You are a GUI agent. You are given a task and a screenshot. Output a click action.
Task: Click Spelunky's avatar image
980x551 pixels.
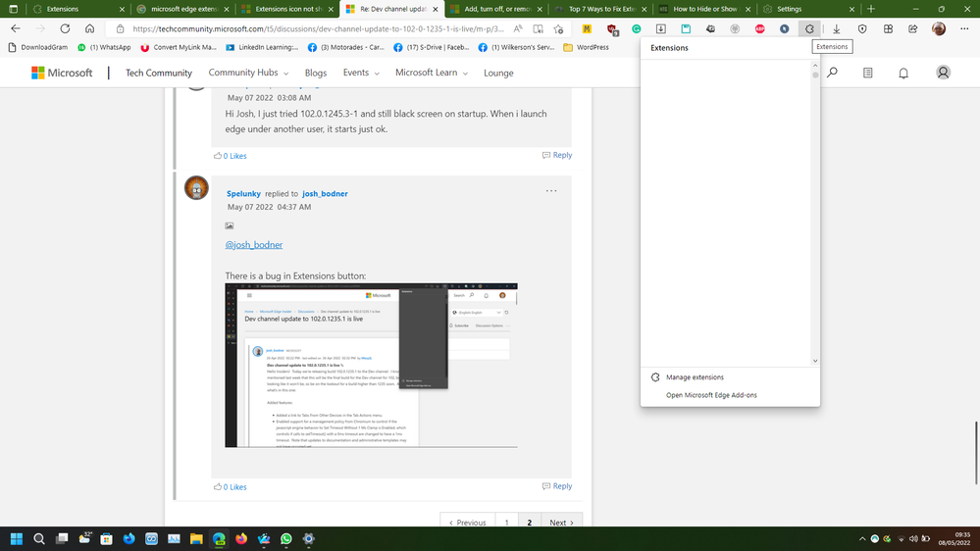[196, 188]
